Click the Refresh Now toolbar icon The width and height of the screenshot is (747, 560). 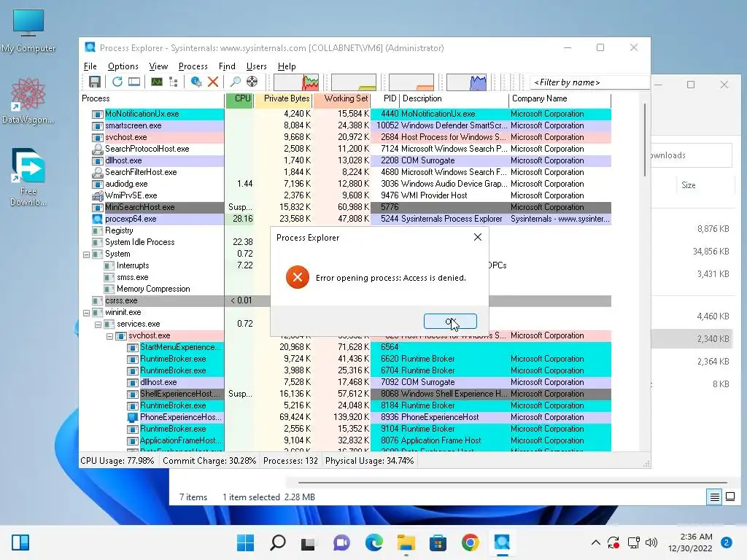(x=117, y=82)
